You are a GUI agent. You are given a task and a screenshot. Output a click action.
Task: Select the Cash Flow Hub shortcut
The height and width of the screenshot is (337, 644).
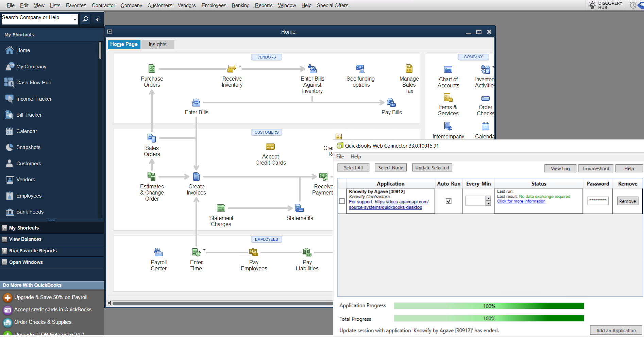pyautogui.click(x=34, y=82)
